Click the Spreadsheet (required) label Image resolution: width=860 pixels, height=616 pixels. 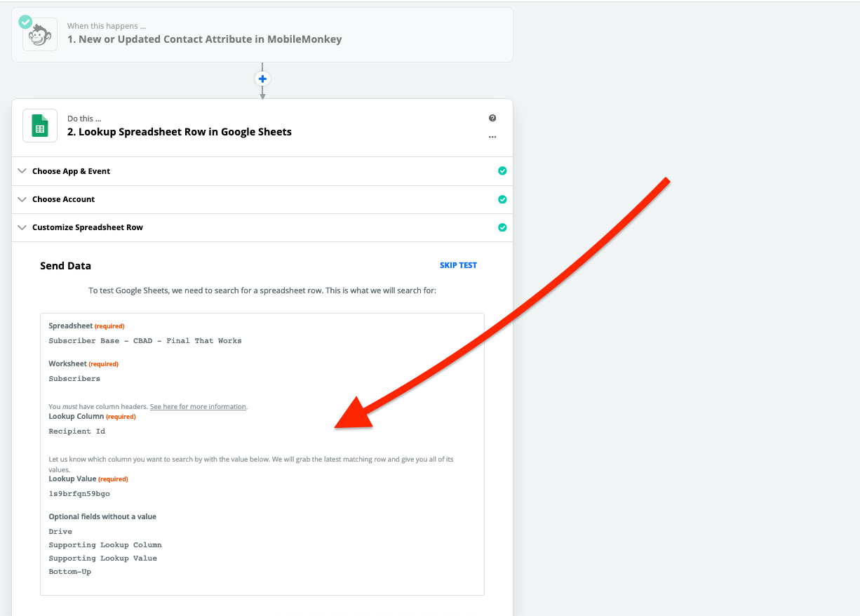[x=86, y=326]
